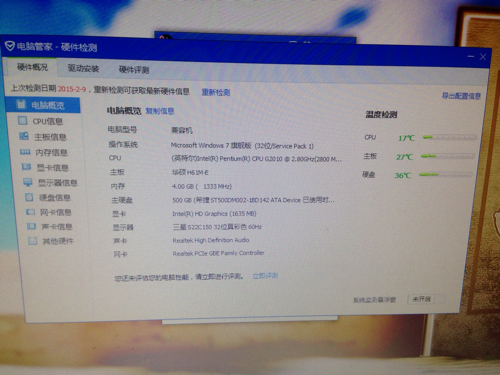Open CPU信息 in the sidebar

click(x=48, y=121)
